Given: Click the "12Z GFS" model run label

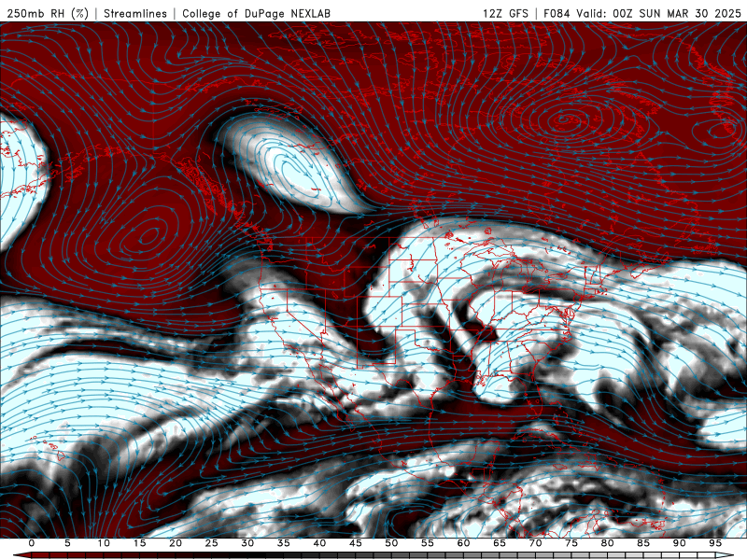Looking at the screenshot, I should click(505, 13).
